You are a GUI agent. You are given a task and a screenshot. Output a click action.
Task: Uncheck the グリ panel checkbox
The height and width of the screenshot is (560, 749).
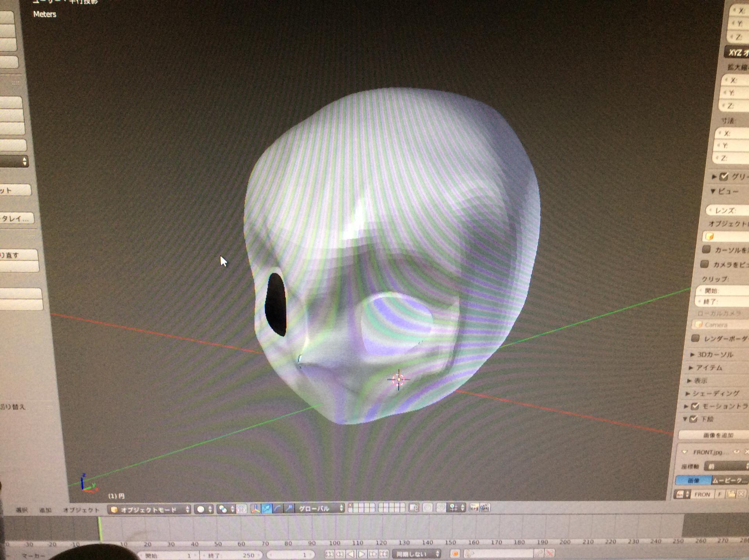724,176
